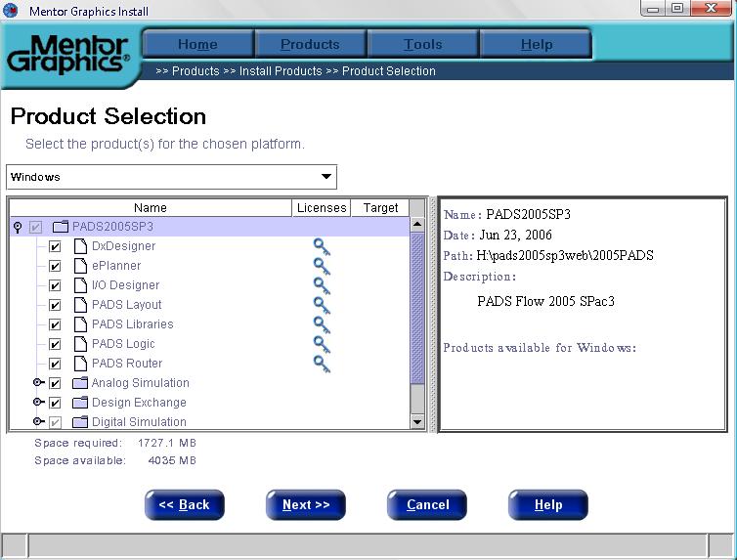Click the Target column header
737x560 pixels.
[x=380, y=207]
